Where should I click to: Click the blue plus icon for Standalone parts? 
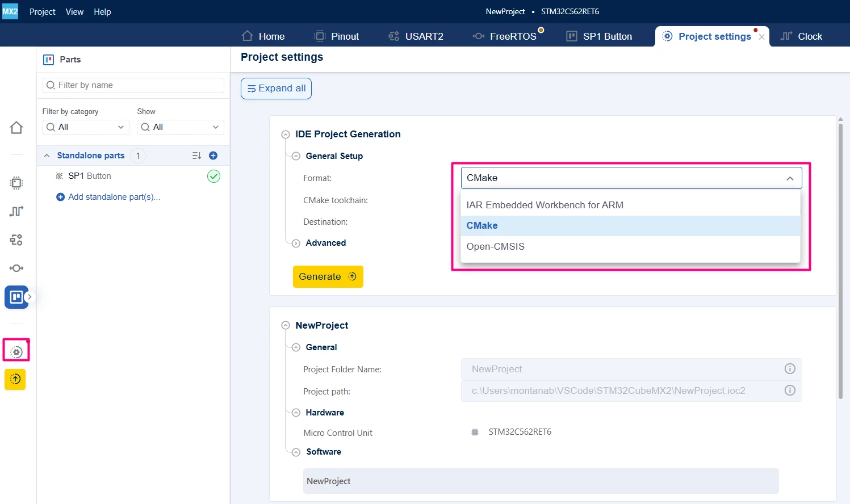[x=213, y=156]
